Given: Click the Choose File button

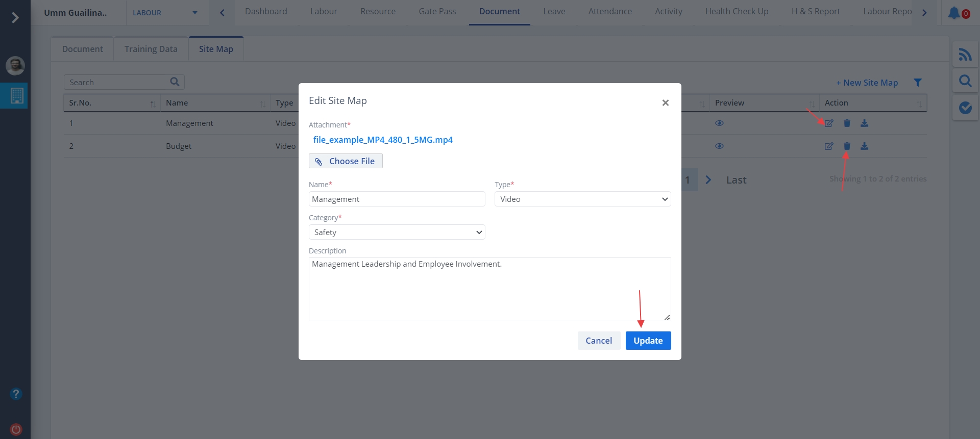Looking at the screenshot, I should click(346, 161).
